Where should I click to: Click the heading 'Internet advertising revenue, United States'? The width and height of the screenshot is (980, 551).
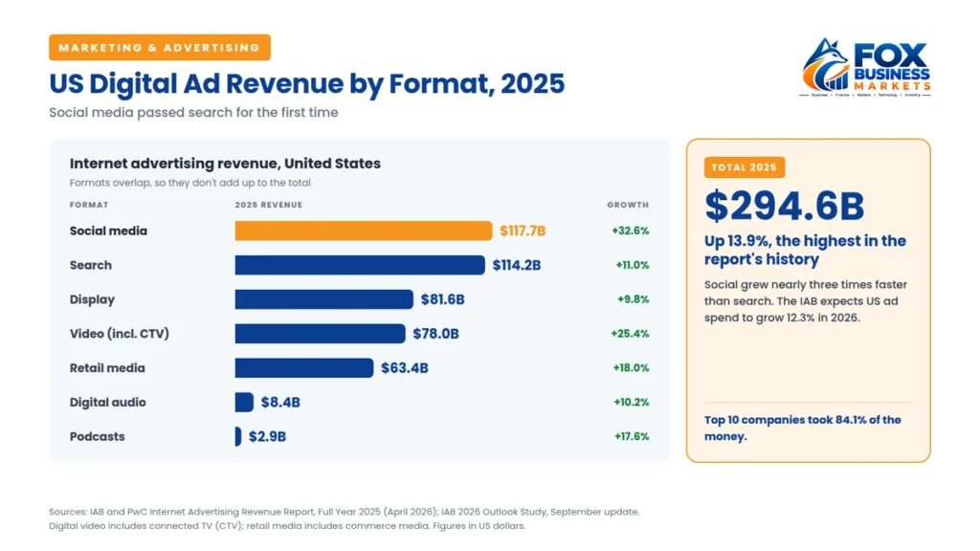pyautogui.click(x=225, y=164)
